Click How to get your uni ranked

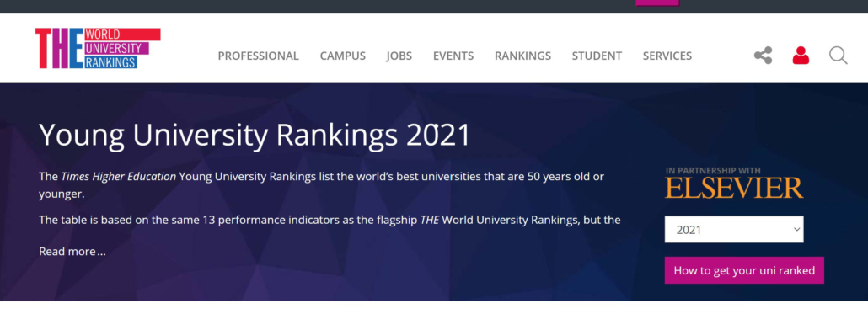pyautogui.click(x=744, y=270)
